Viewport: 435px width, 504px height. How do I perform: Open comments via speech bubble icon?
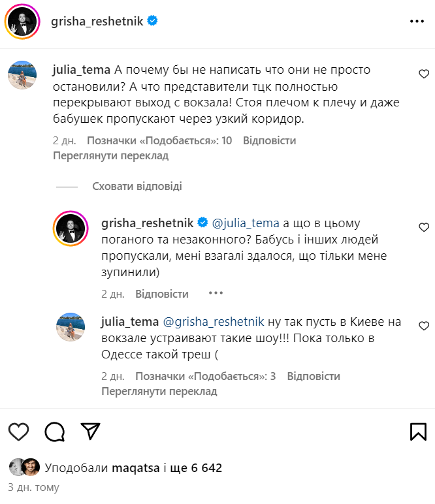pyautogui.click(x=55, y=431)
